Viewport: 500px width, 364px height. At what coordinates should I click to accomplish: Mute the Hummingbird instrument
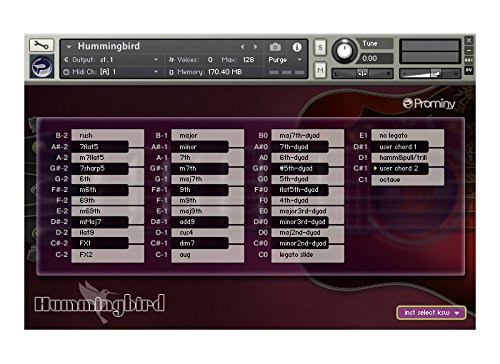[x=320, y=70]
